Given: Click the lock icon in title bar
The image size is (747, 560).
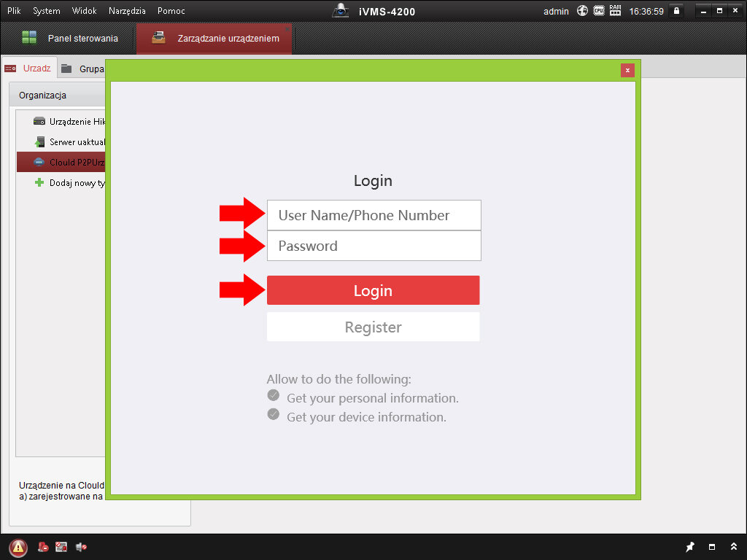Looking at the screenshot, I should click(x=676, y=11).
